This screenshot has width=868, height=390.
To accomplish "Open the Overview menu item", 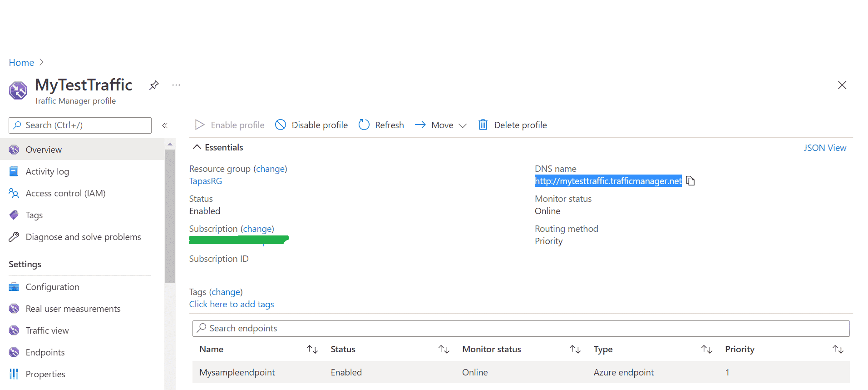I will point(82,150).
